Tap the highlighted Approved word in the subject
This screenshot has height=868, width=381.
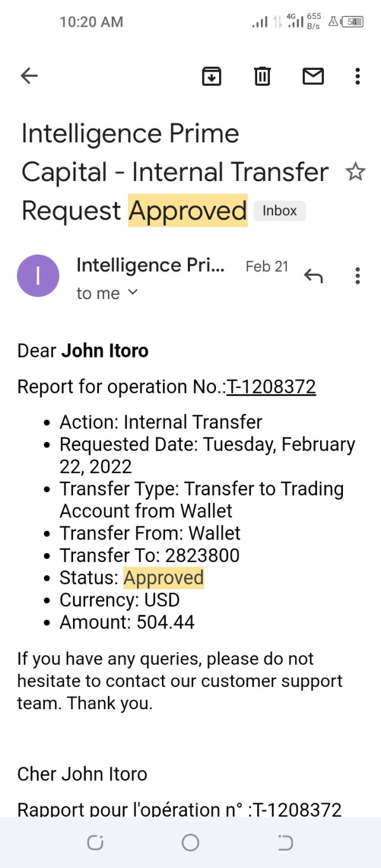(x=187, y=211)
